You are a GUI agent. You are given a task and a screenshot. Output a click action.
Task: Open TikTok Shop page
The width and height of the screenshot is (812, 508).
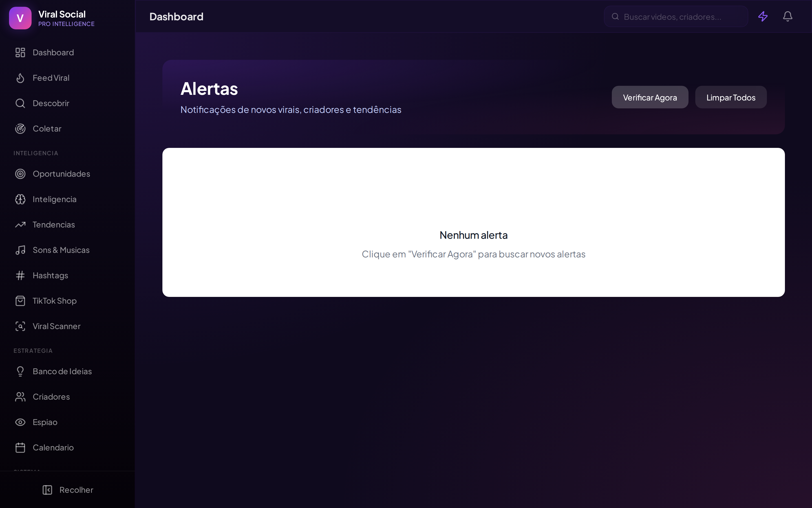tap(67, 301)
